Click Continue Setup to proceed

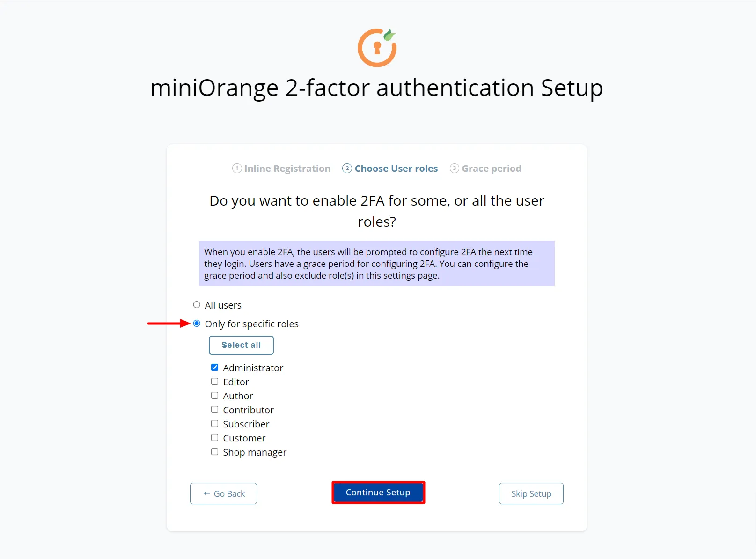[378, 492]
